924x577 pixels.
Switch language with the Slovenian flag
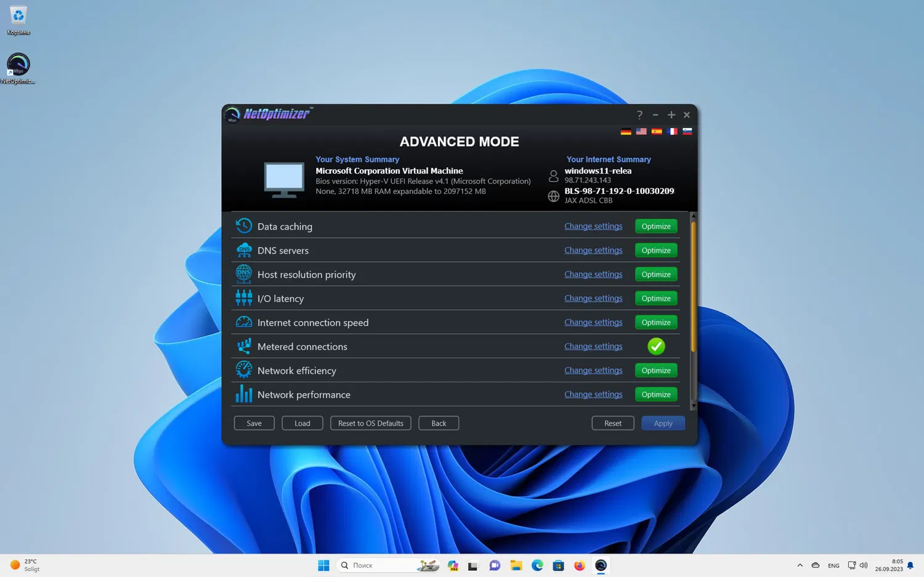687,131
